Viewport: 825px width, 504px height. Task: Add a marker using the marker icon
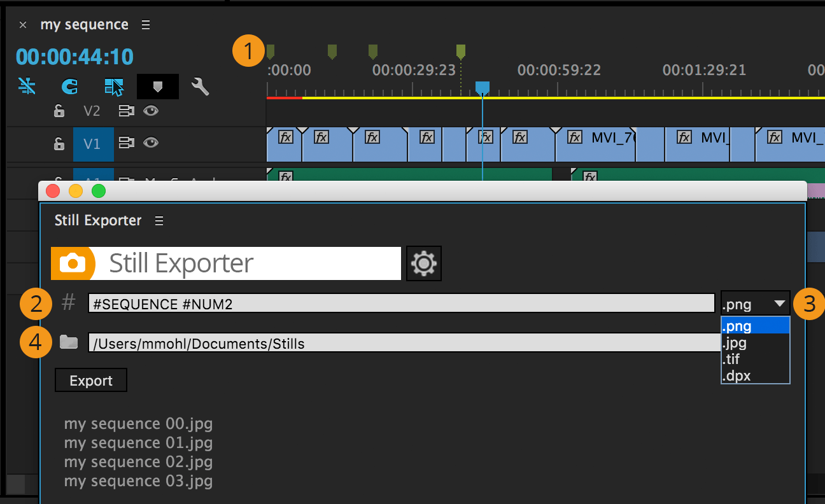[x=157, y=86]
